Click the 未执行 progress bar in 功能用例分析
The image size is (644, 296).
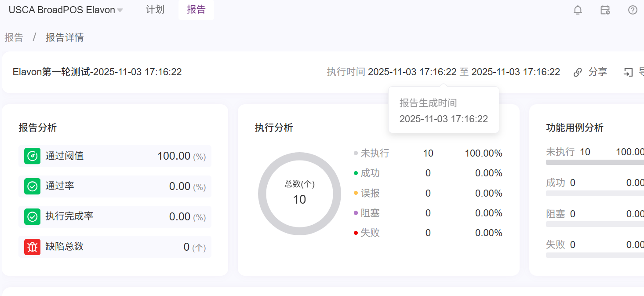pos(594,162)
